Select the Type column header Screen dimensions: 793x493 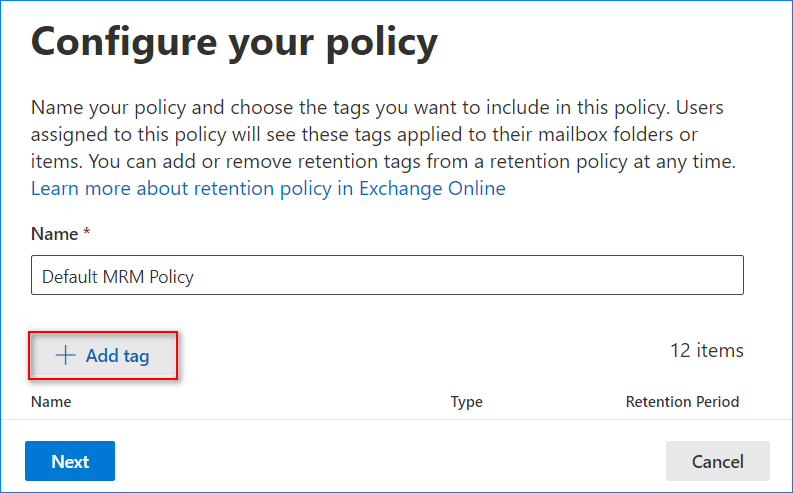click(466, 402)
